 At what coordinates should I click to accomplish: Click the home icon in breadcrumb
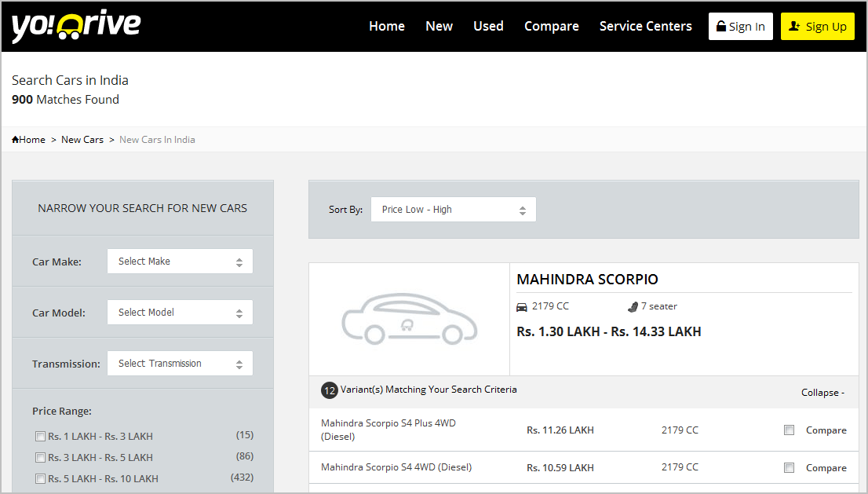(x=16, y=140)
